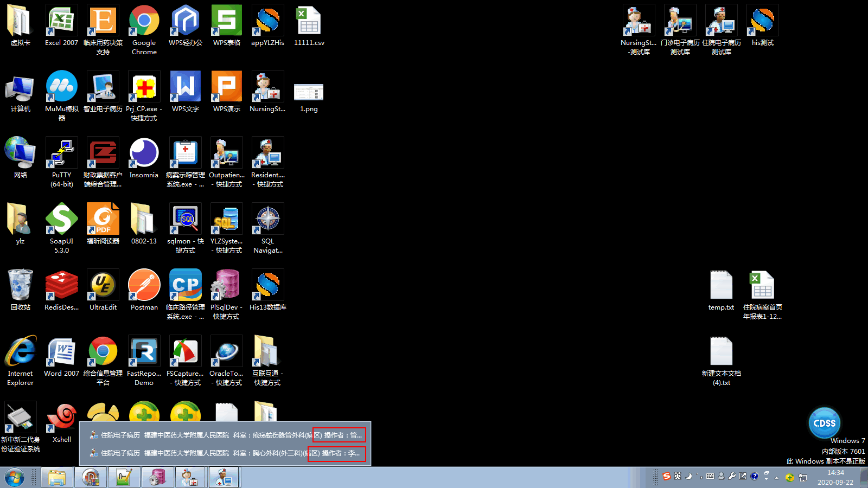Switch to window with 科室：胸心外科(外三科)
Image resolution: width=868 pixels, height=488 pixels.
point(225,453)
